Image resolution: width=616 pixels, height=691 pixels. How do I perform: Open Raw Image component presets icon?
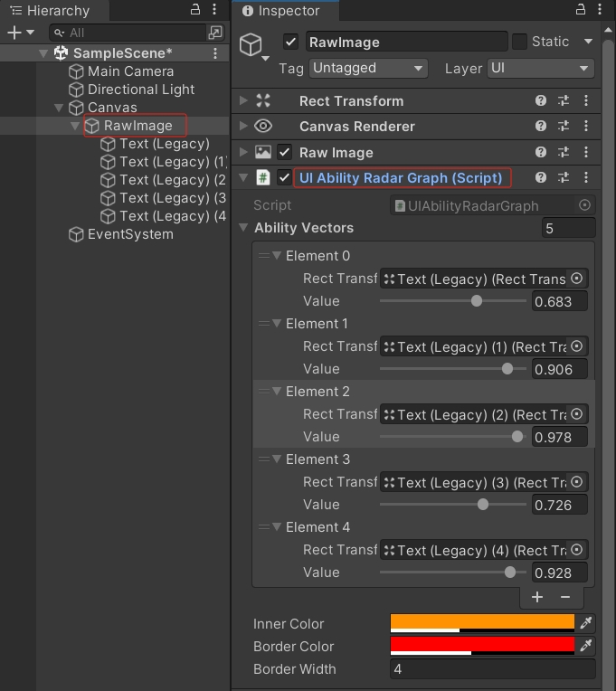564,153
